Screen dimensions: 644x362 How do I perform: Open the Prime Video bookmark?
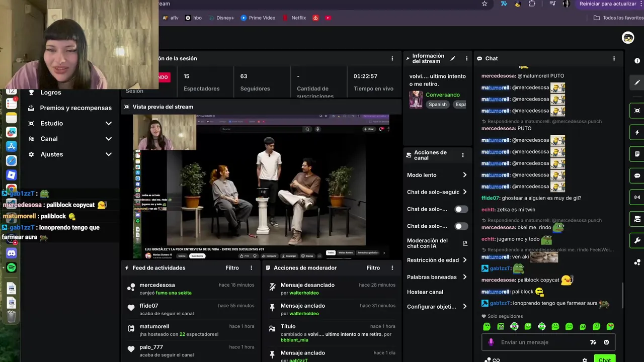(258, 18)
